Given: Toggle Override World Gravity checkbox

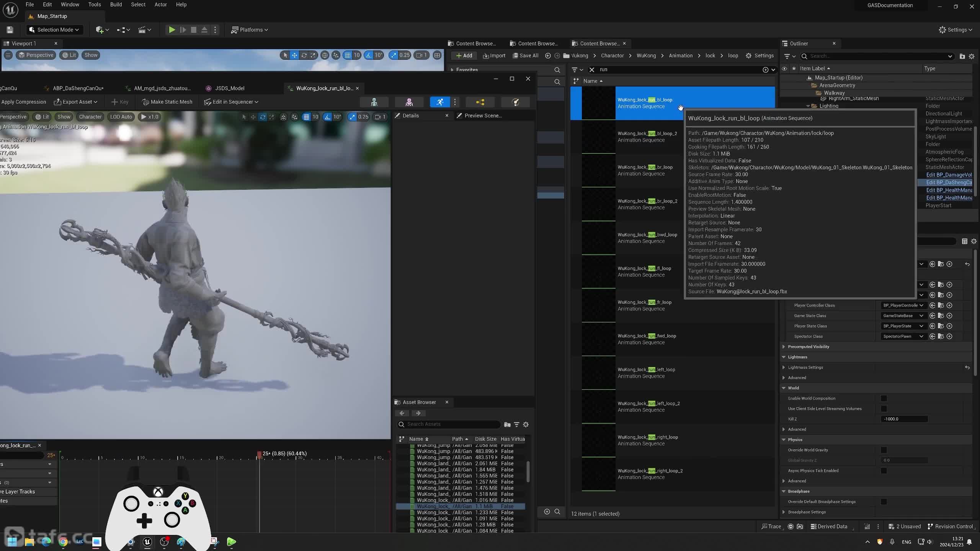Looking at the screenshot, I should 884,450.
